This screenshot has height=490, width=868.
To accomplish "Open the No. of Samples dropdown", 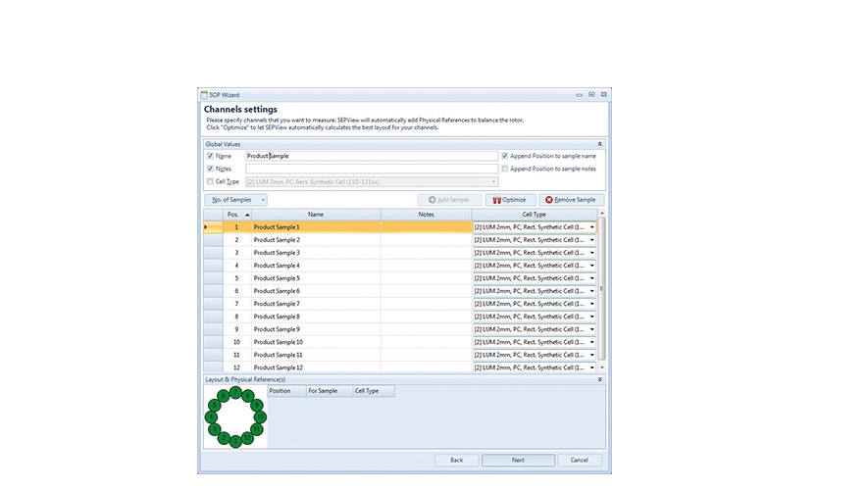I will (x=235, y=200).
